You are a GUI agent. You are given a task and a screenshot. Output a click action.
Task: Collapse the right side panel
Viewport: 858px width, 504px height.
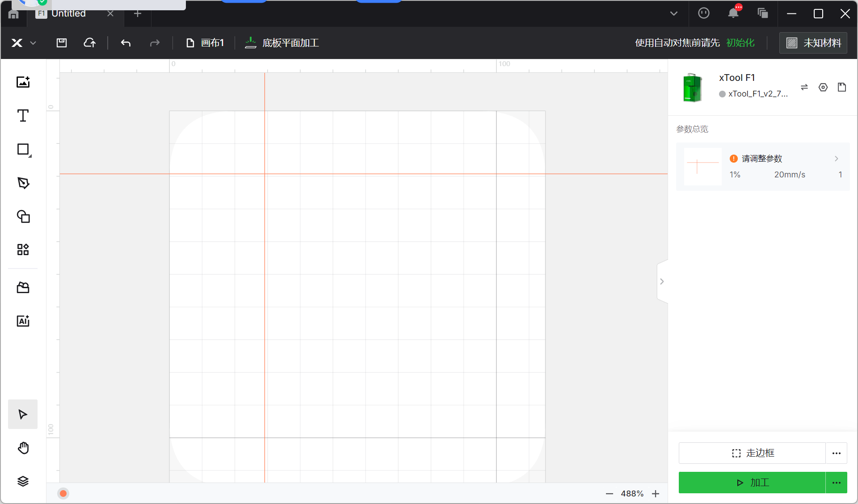[662, 281]
